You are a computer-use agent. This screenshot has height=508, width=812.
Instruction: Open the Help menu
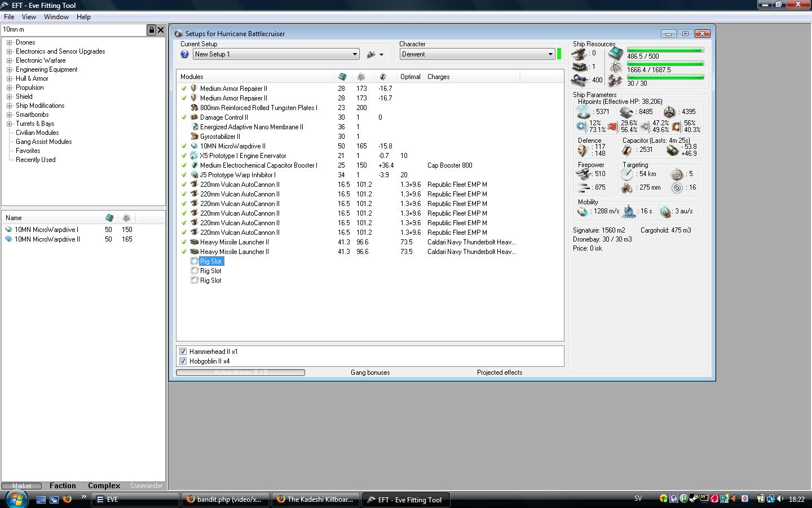click(83, 17)
